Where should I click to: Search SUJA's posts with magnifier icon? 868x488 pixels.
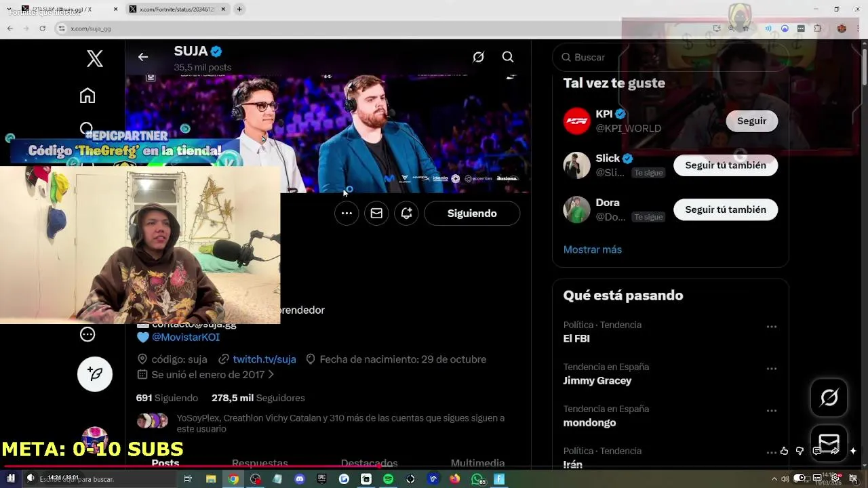click(508, 57)
